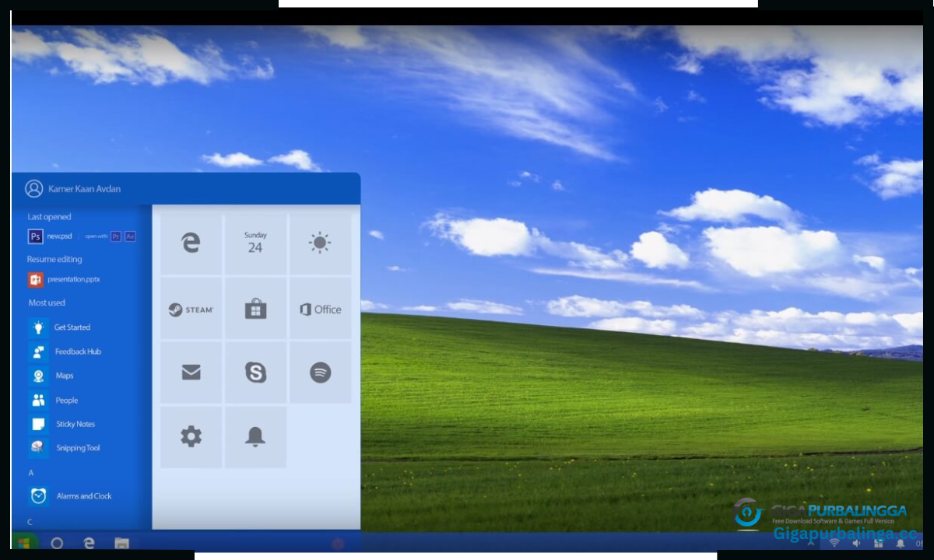The width and height of the screenshot is (934, 560).
Task: Expand the hidden tray icons chevron
Action: pyautogui.click(x=811, y=543)
